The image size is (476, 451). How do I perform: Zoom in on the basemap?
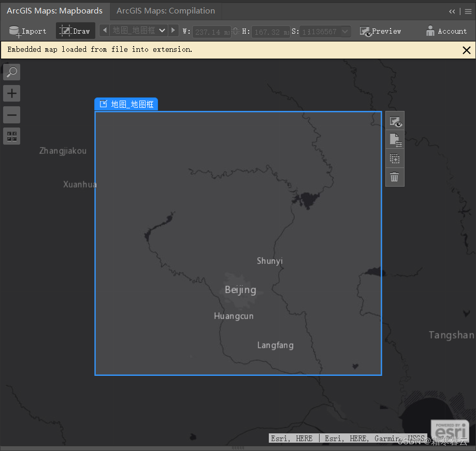11,93
